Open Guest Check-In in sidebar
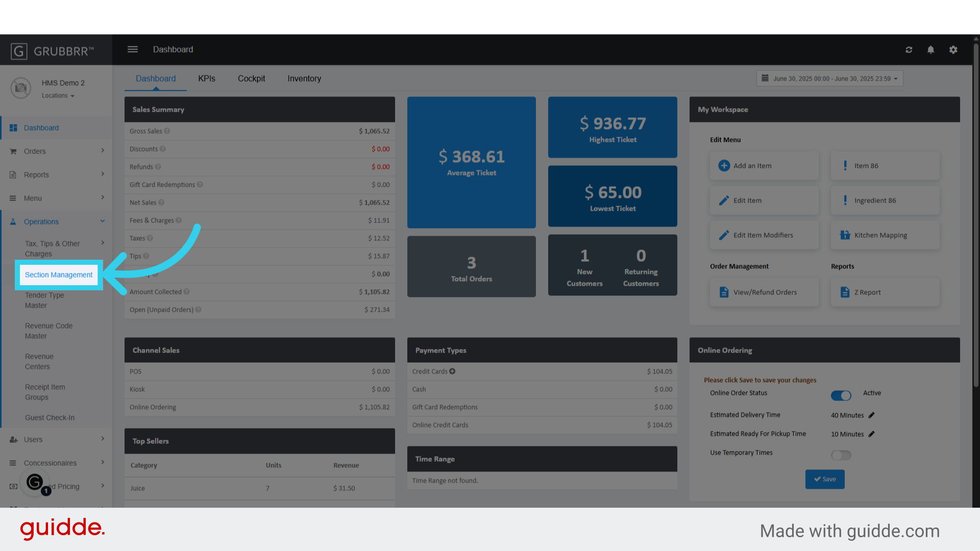The height and width of the screenshot is (551, 980). 50,418
